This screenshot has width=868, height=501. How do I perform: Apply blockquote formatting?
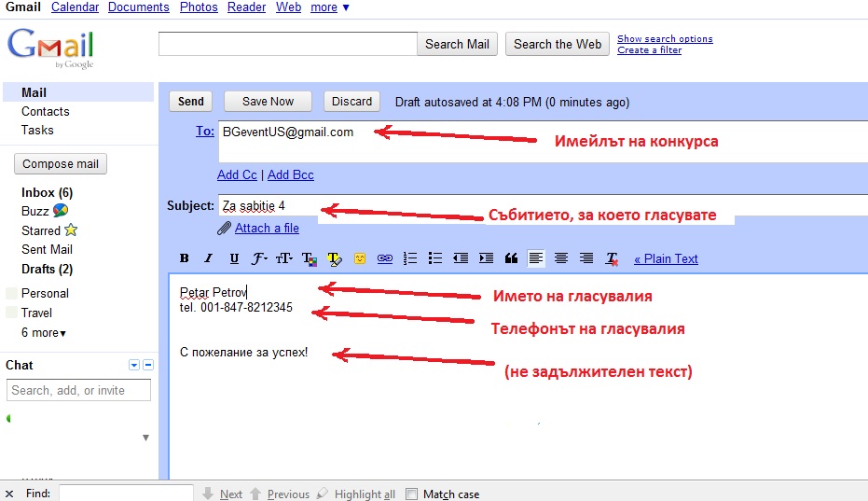coord(510,258)
